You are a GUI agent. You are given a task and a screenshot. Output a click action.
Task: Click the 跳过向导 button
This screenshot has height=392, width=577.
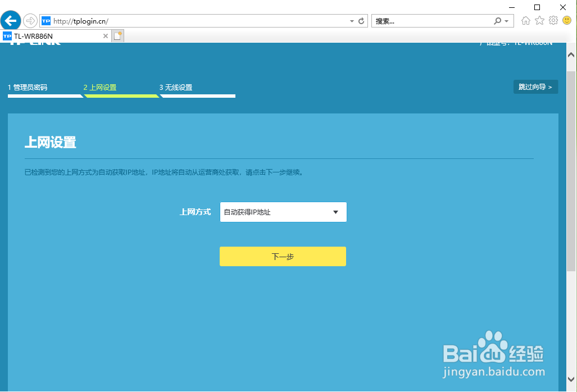[x=535, y=86]
